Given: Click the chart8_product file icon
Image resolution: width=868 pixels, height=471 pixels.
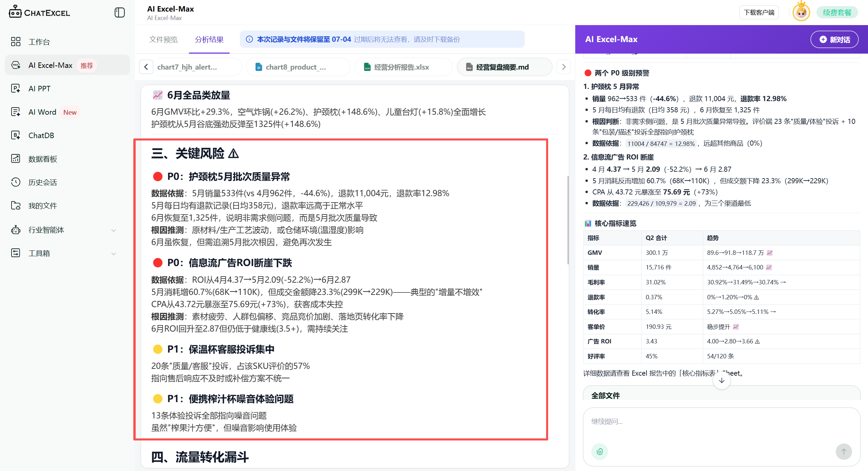Looking at the screenshot, I should tap(258, 67).
